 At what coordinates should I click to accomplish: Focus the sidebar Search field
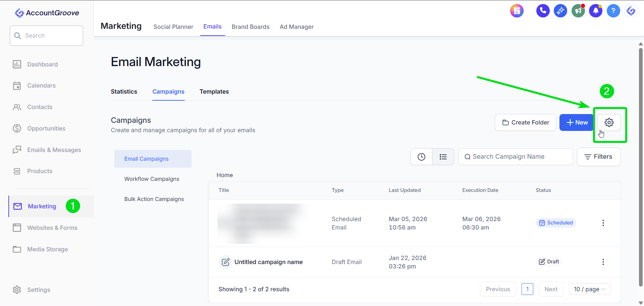point(47,36)
